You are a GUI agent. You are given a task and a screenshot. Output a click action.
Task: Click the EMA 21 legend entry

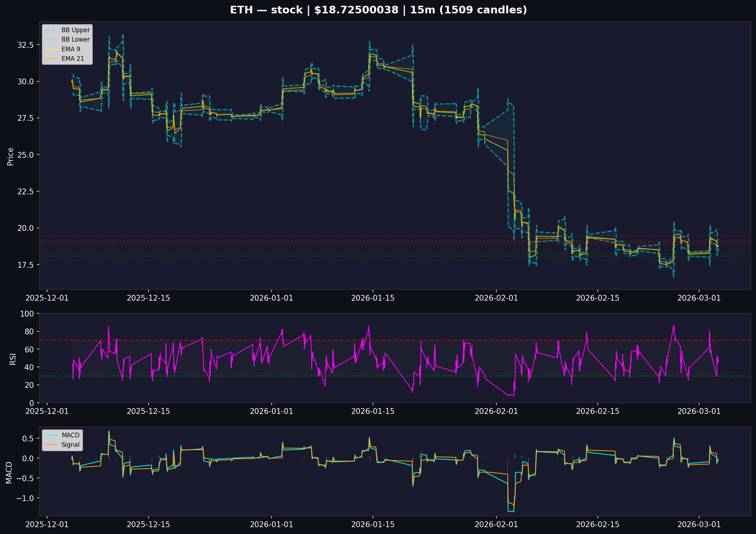pyautogui.click(x=72, y=59)
